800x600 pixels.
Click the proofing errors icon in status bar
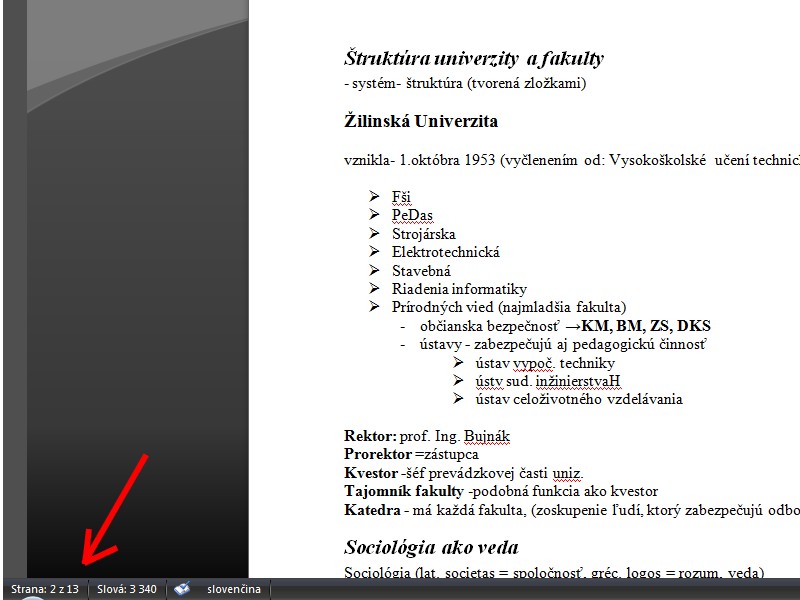(183, 589)
